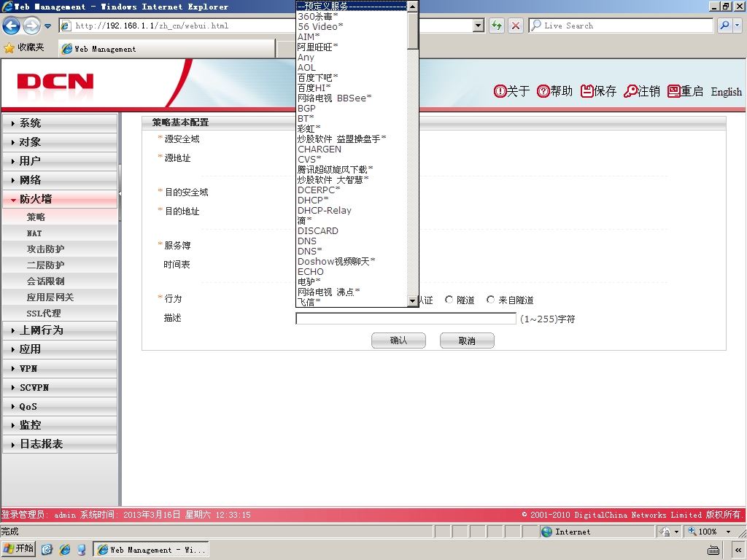
Task: Click the Live Search input box
Action: (621, 26)
